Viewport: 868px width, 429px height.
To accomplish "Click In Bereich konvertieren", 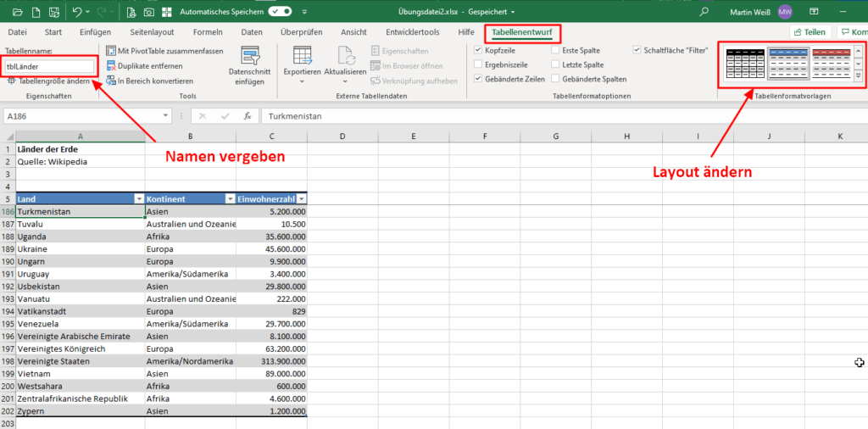I will 149,81.
